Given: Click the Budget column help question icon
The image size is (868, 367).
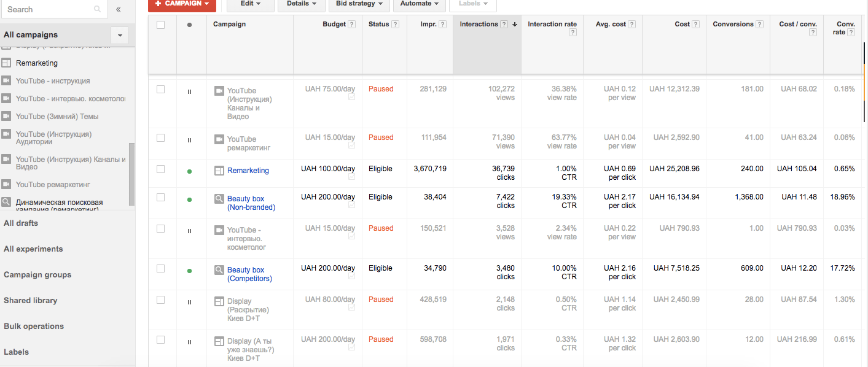Looking at the screenshot, I should (x=352, y=25).
